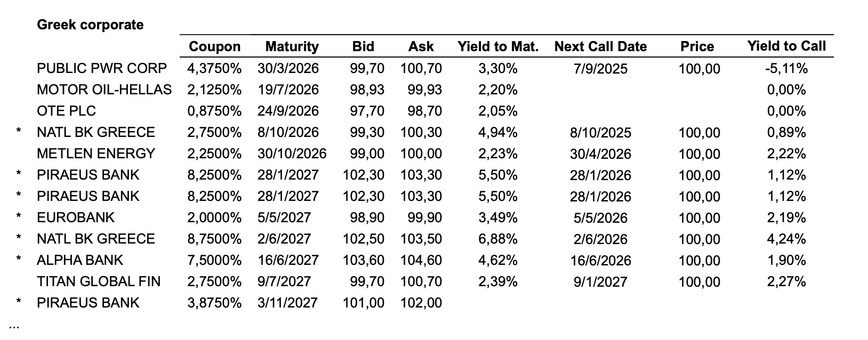This screenshot has height=340, width=868.
Task: Select the 7/9/2025 next call date cell
Action: coord(600,69)
